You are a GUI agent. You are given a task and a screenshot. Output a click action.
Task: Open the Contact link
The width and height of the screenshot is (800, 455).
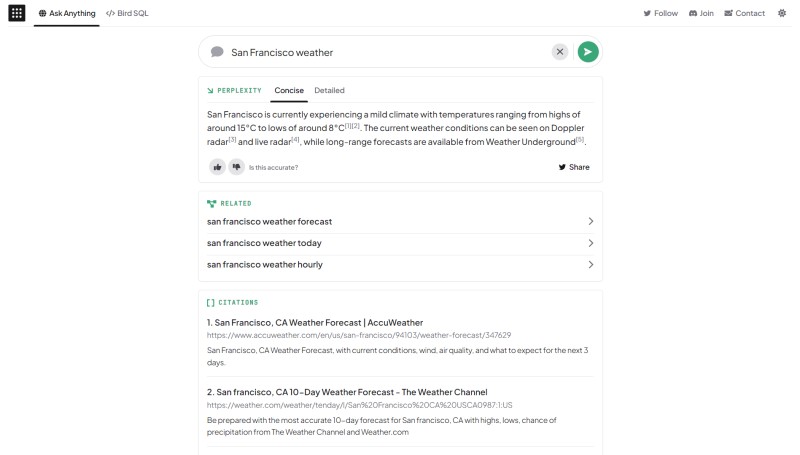(x=745, y=13)
